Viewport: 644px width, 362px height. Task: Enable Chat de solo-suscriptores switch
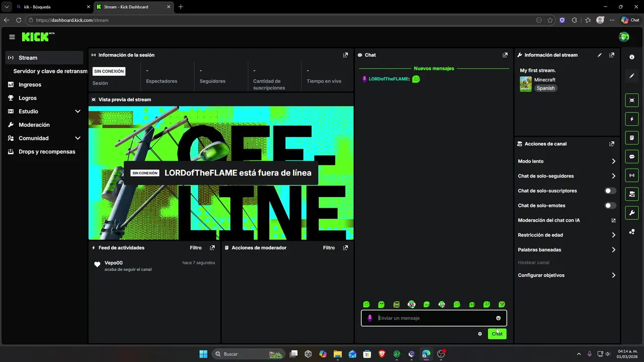tap(610, 191)
